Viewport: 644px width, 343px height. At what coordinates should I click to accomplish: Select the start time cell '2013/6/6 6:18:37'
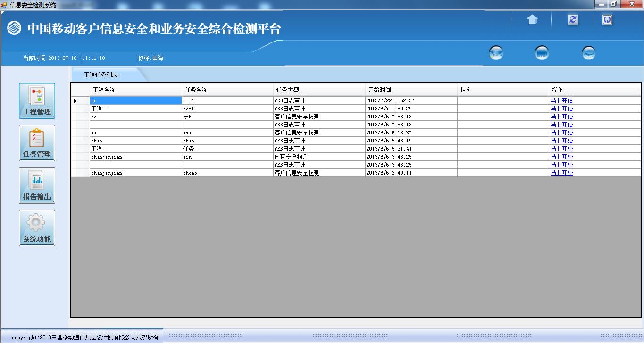click(x=411, y=133)
